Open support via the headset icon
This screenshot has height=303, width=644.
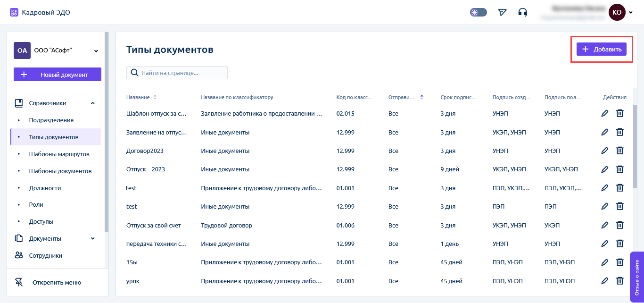click(x=522, y=12)
